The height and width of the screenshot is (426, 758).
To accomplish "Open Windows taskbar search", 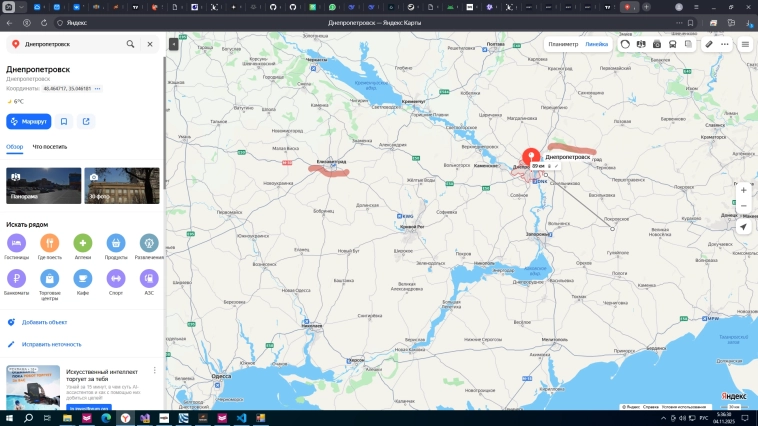I will coord(29,418).
